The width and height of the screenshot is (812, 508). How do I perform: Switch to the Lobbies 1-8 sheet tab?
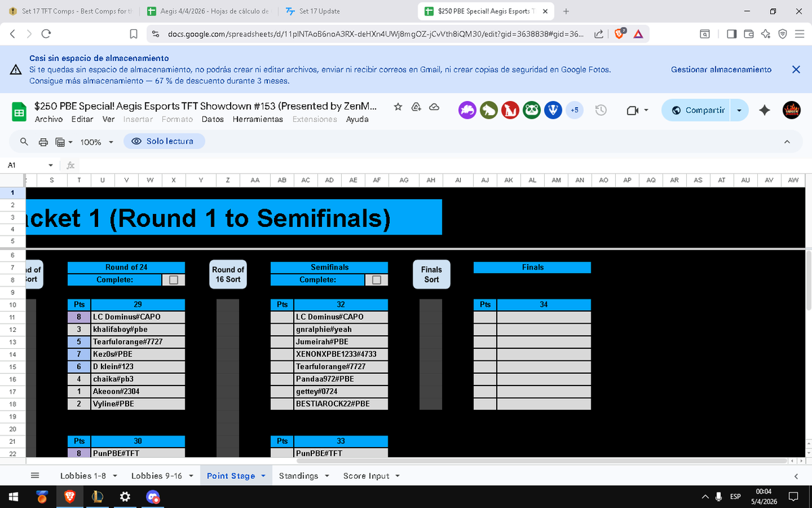coord(83,475)
